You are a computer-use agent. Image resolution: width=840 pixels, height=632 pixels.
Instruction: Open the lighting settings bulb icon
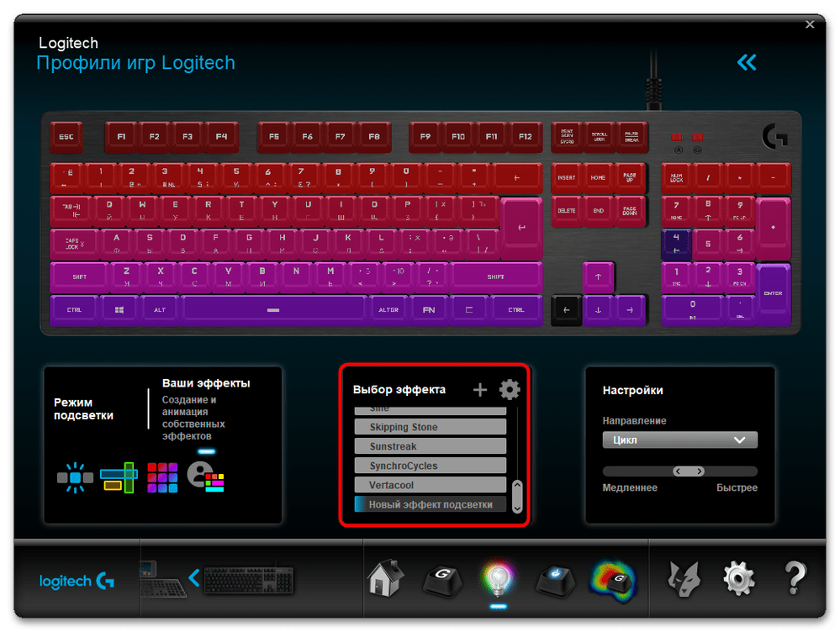click(x=498, y=578)
